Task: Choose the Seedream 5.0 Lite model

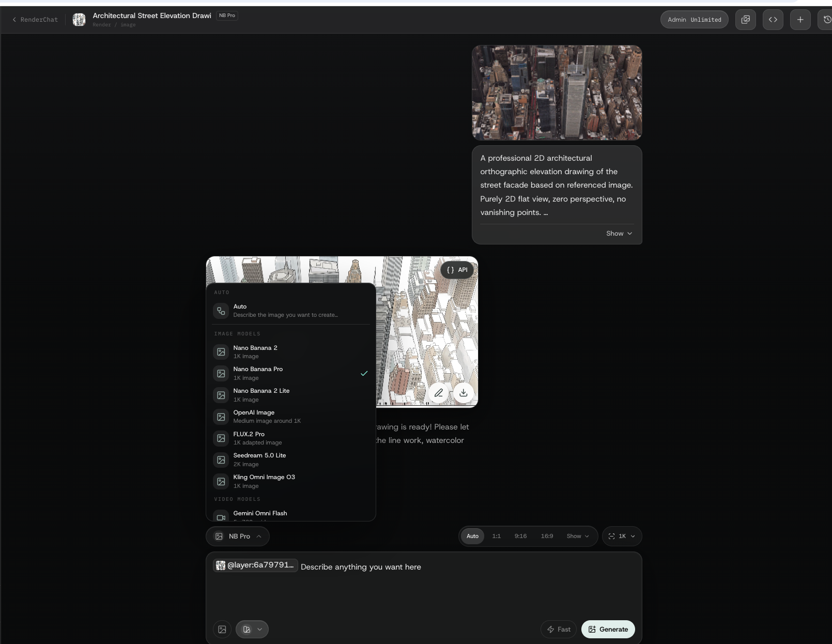Action: point(291,459)
